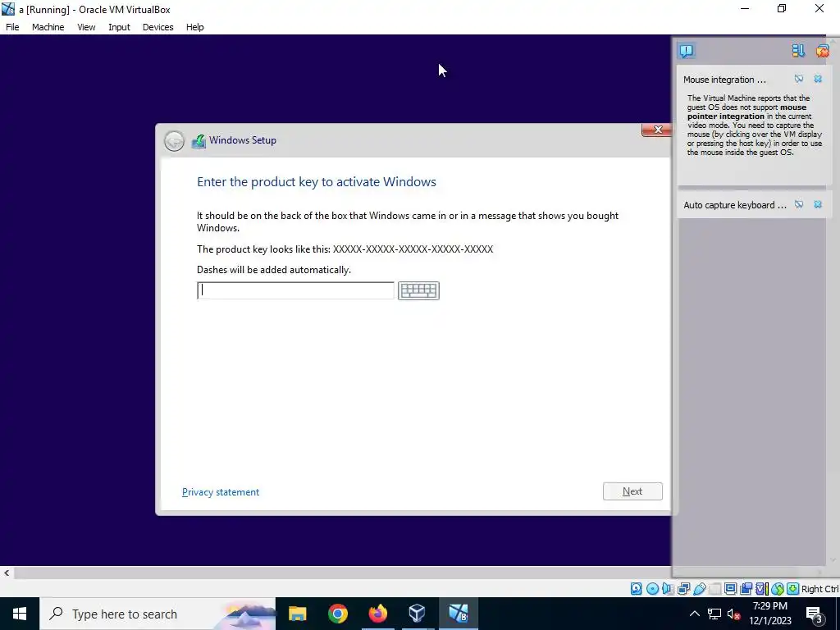
Task: Open the Machine menu
Action: (x=48, y=27)
